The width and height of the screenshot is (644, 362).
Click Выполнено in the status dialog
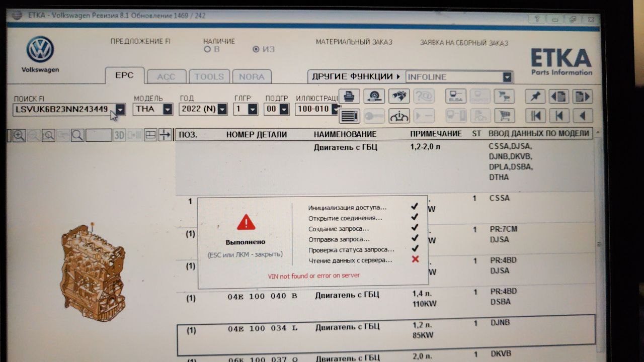(x=245, y=242)
